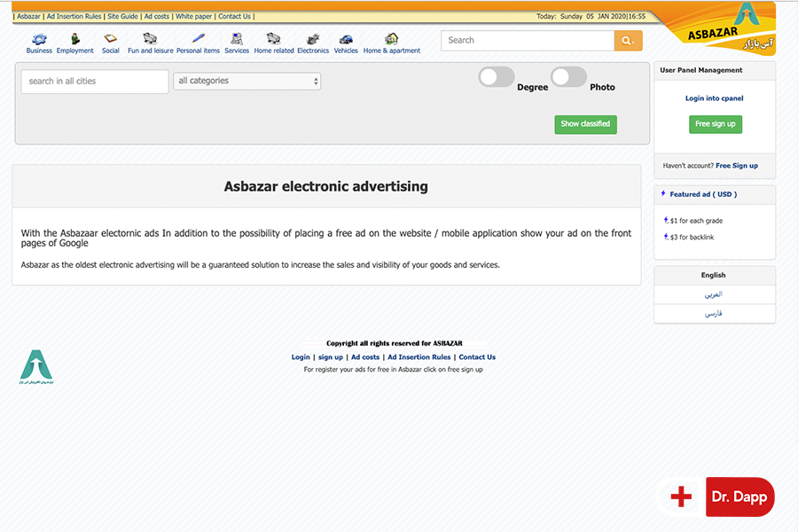Open Ad Insertion Rules link in footer
Image resolution: width=798 pixels, height=532 pixels.
[419, 357]
